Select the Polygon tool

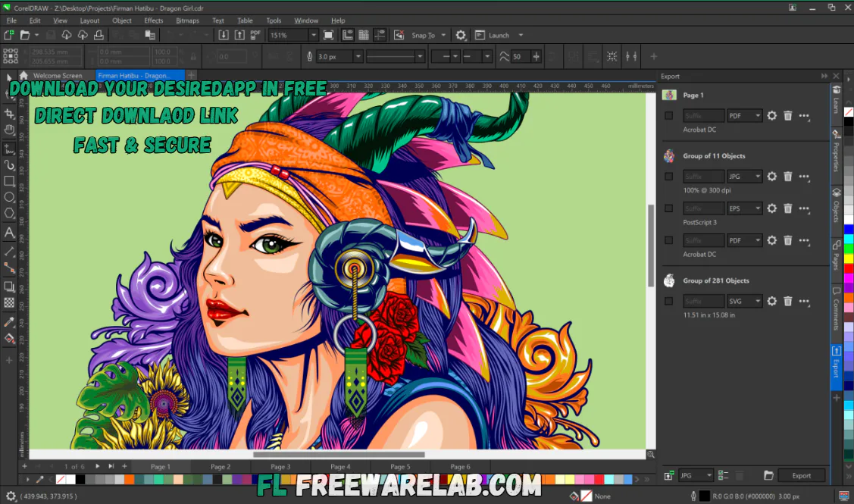(x=10, y=211)
